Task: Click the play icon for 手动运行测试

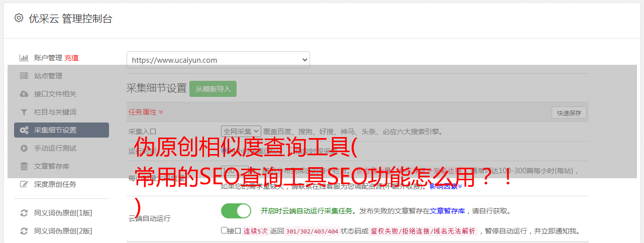Action: coord(24,148)
